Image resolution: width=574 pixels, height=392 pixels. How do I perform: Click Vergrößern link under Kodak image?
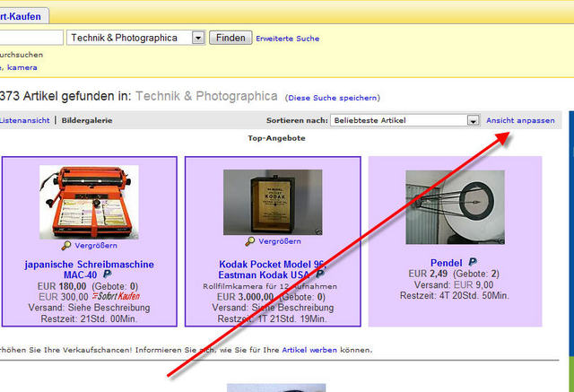pyautogui.click(x=280, y=241)
